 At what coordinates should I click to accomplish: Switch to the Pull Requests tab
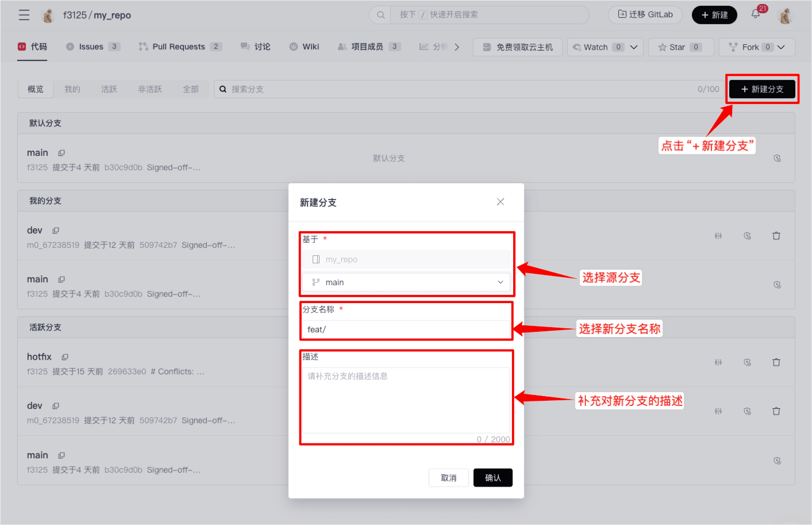pos(179,47)
